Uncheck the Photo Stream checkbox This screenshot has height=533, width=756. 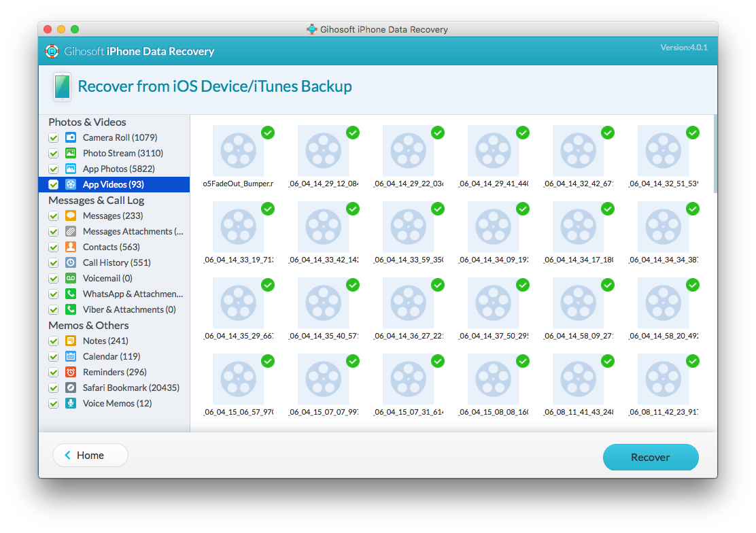[54, 154]
